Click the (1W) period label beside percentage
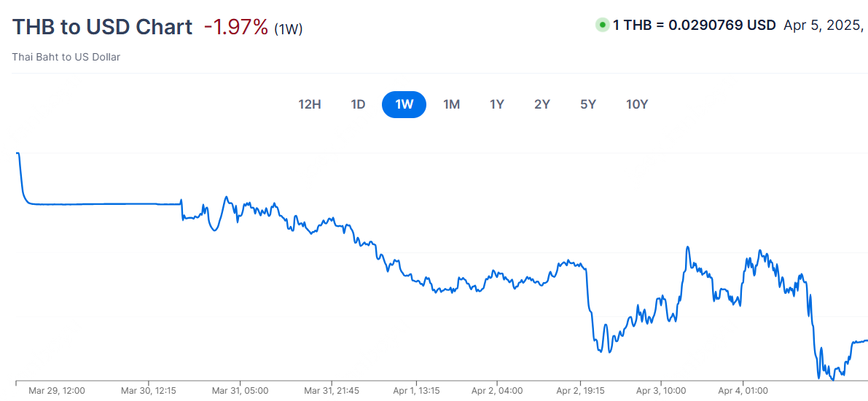Image resolution: width=868 pixels, height=401 pixels. pyautogui.click(x=289, y=29)
